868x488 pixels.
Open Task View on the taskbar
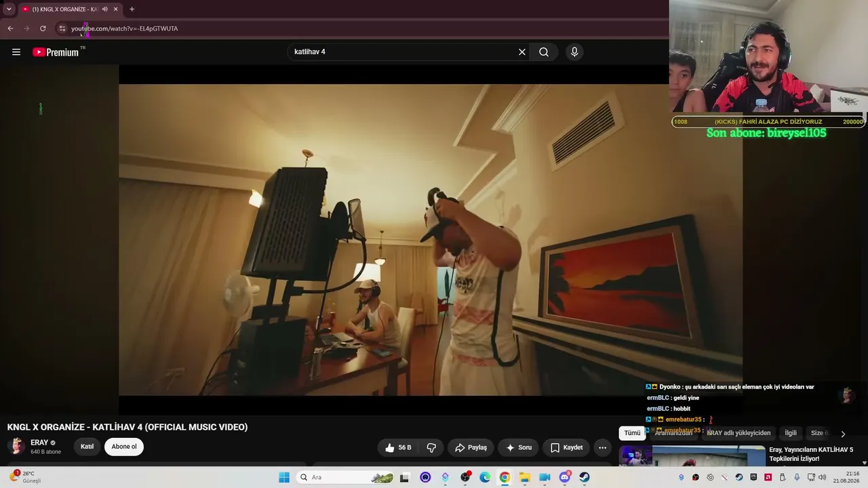(405, 477)
